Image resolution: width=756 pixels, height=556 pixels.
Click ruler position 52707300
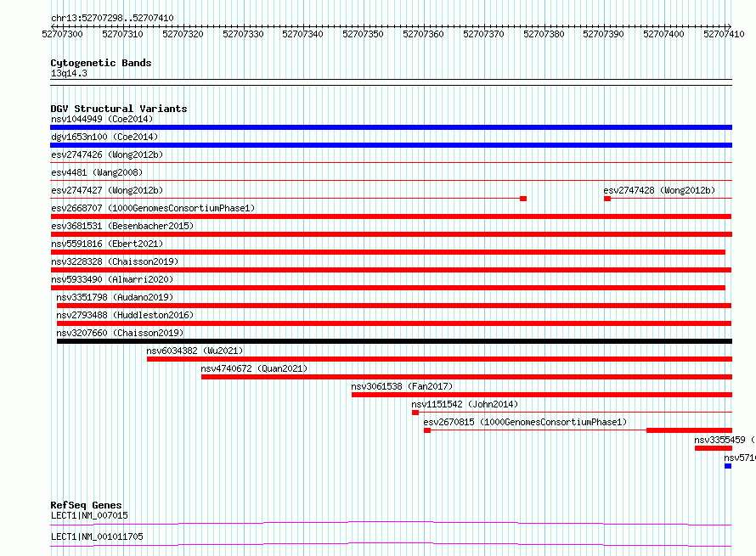pyautogui.click(x=62, y=34)
